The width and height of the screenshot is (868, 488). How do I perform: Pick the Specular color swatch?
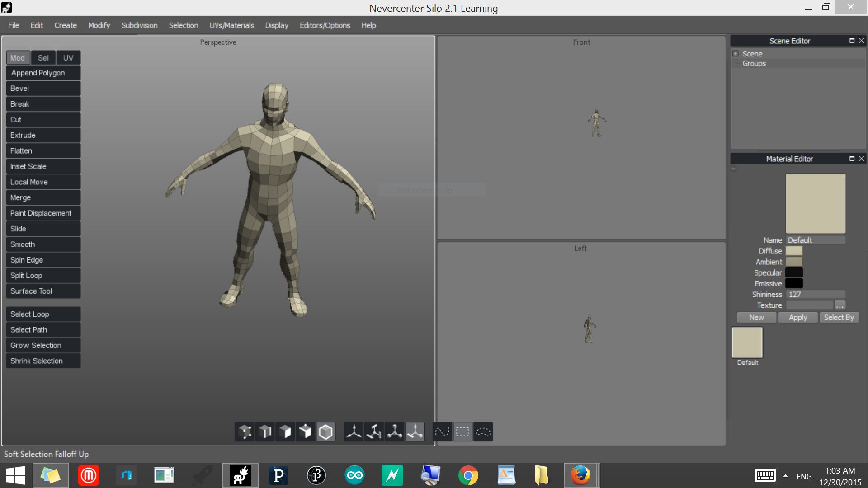click(794, 273)
